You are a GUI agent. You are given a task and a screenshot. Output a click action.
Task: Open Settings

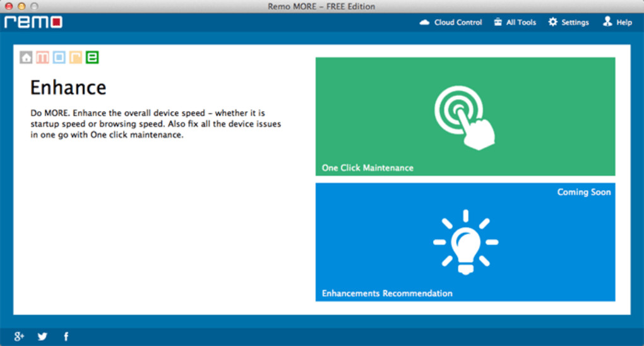[568, 22]
